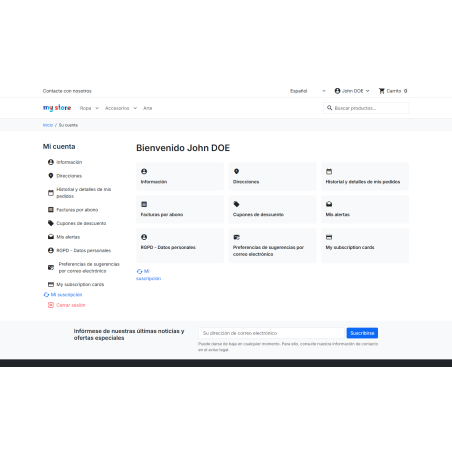Expand the Accesorios menu chevron
Viewport: 452px width, 452px height.
[x=135, y=108]
